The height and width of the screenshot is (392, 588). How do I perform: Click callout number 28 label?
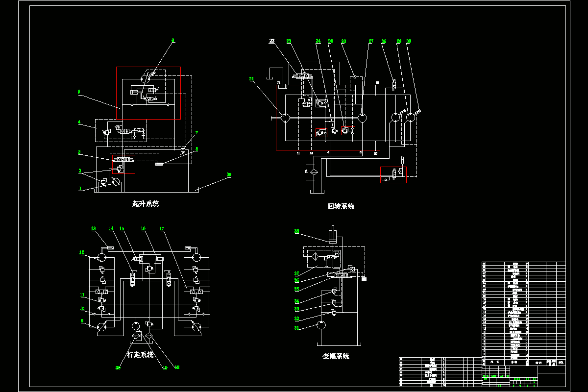384,41
